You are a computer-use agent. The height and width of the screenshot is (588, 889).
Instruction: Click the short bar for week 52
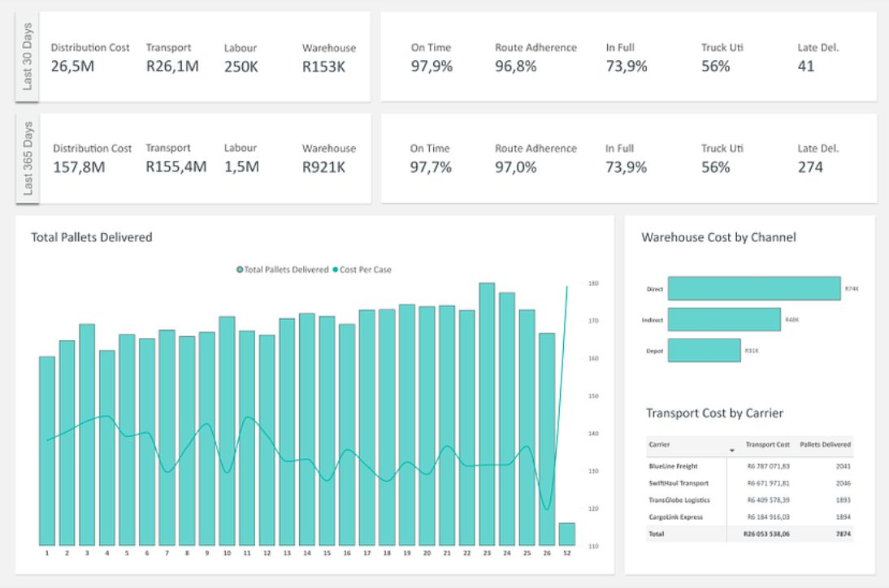click(567, 534)
